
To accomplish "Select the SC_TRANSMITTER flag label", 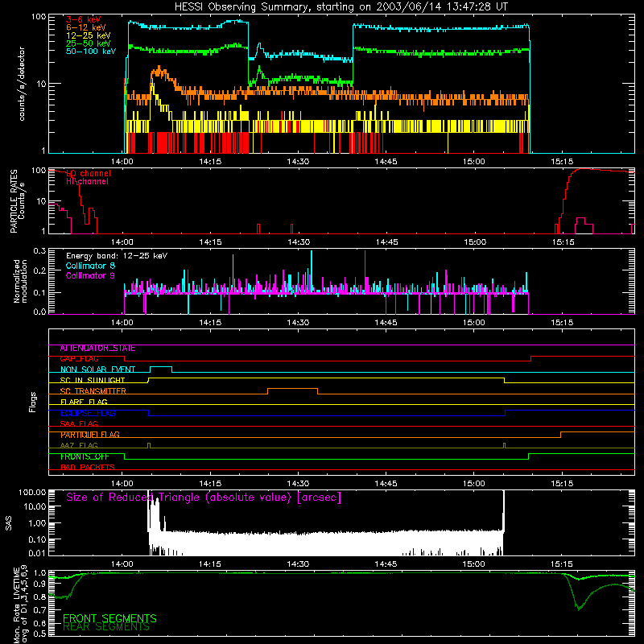I will tap(93, 391).
